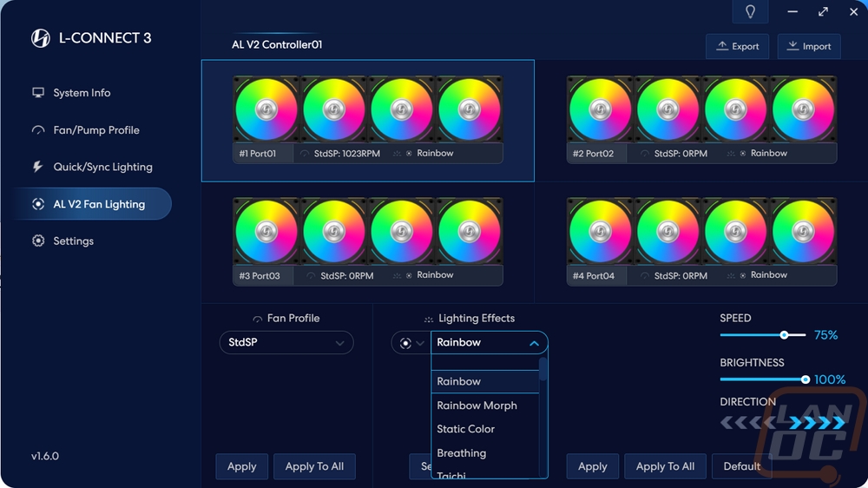Apply the lighting settings
The image size is (868, 488).
pos(592,466)
